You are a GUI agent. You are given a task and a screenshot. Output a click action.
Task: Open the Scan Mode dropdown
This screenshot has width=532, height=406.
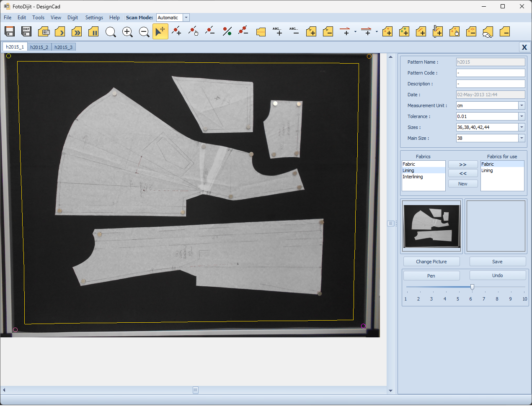tap(186, 18)
